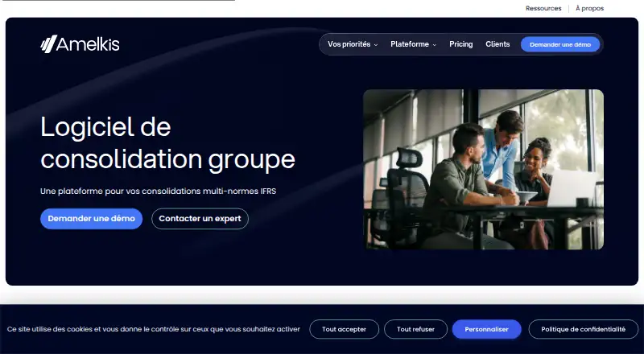
Task: Open Politique de confidentialité
Action: point(583,329)
